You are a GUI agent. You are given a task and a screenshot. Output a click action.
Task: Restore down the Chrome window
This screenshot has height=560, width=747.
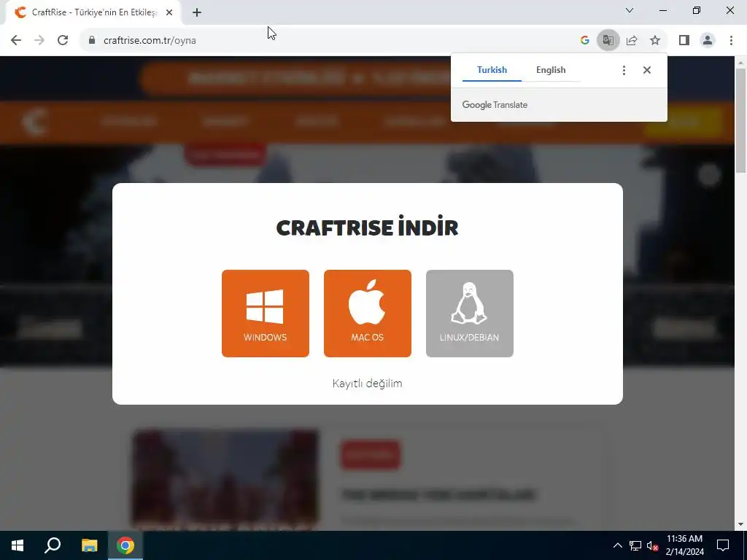696,10
